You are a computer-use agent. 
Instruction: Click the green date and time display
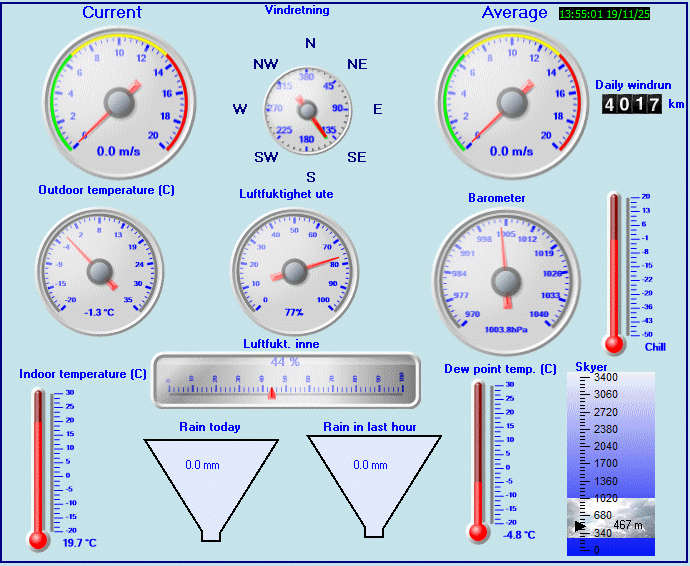[x=618, y=15]
